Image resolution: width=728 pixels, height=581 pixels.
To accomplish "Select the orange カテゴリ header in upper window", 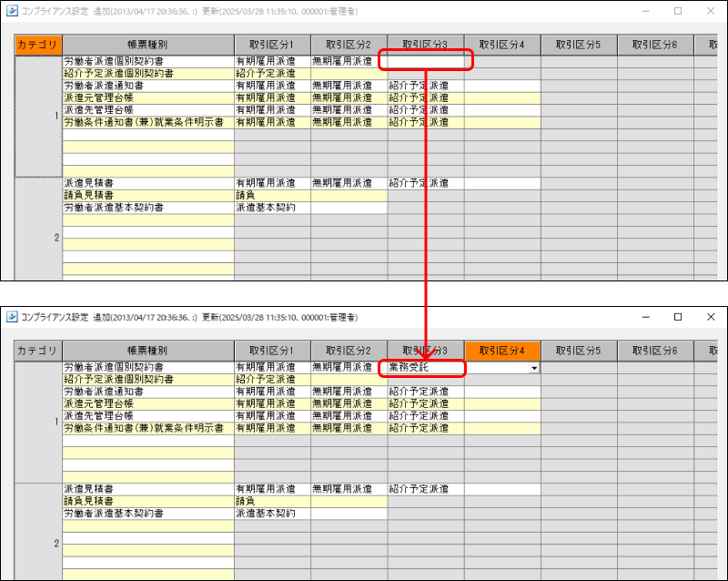I will pyautogui.click(x=37, y=45).
